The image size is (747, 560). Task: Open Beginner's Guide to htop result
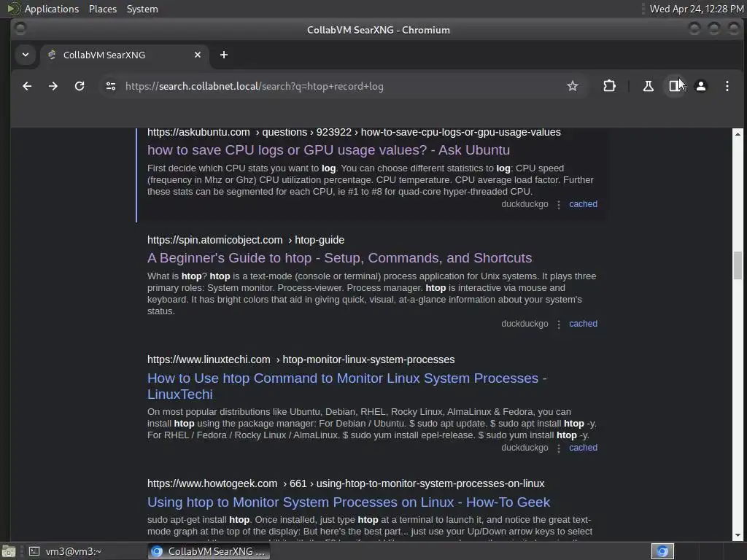pyautogui.click(x=340, y=258)
